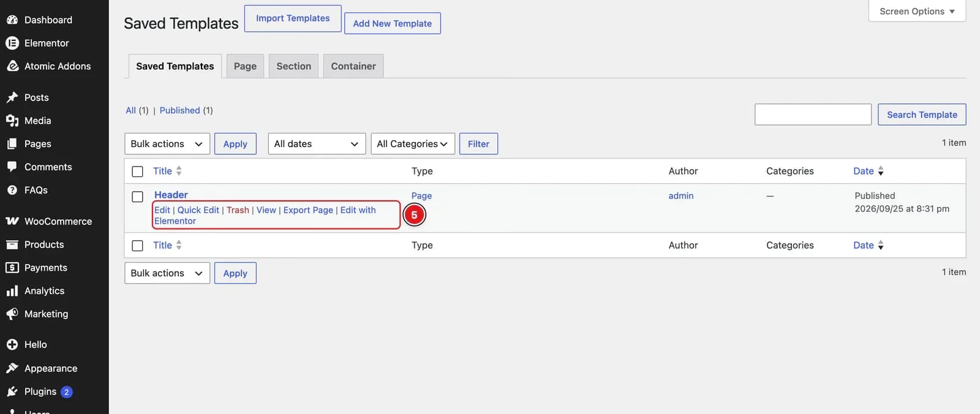Click the Analytics bar chart icon
The image size is (980, 414).
click(x=12, y=291)
